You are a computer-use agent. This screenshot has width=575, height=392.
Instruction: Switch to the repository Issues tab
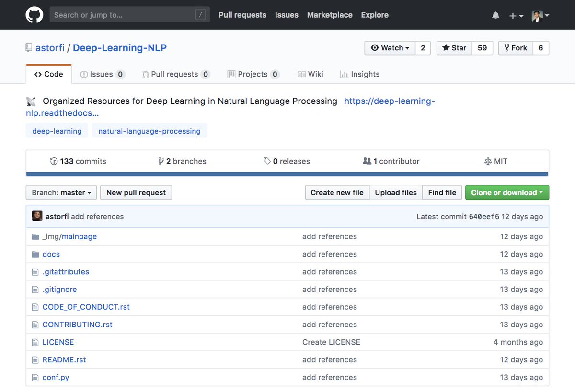pos(103,74)
